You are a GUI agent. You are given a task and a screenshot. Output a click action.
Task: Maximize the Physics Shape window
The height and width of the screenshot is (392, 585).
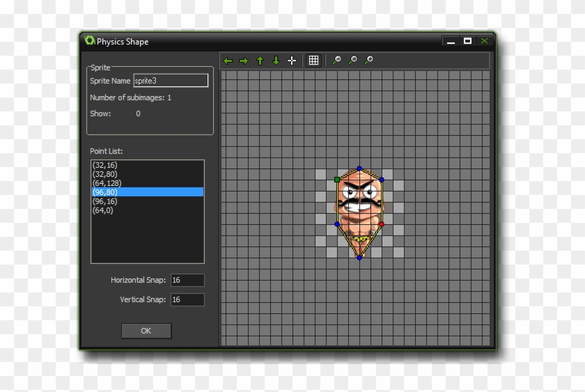click(467, 40)
